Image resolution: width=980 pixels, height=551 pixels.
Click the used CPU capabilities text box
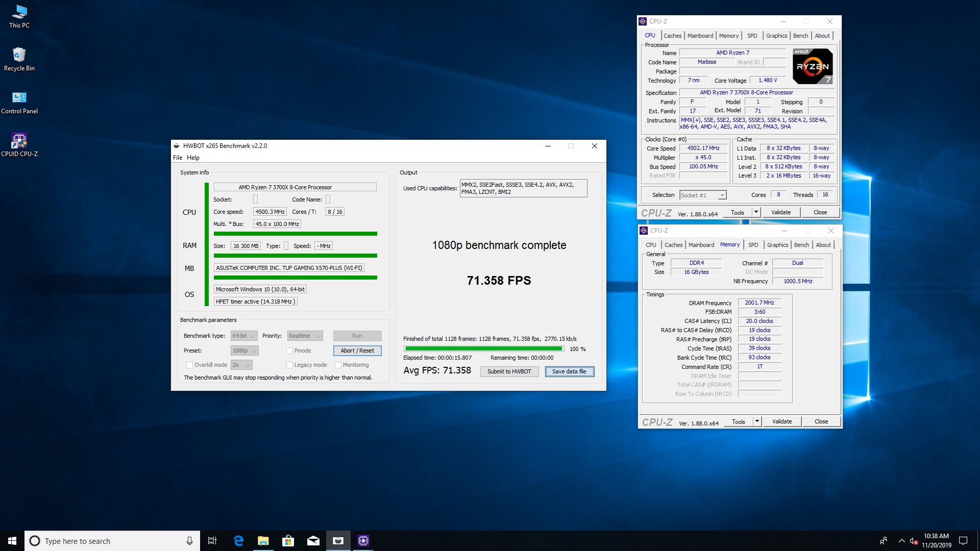[x=523, y=188]
